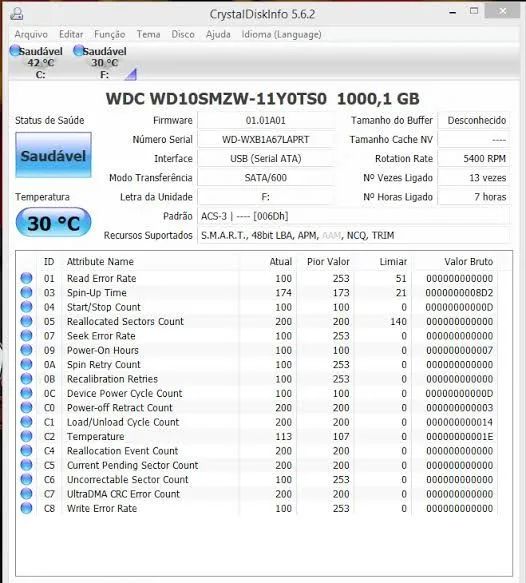Click the Interface field USB (Serial ATA)
The image size is (526, 583).
pyautogui.click(x=265, y=159)
